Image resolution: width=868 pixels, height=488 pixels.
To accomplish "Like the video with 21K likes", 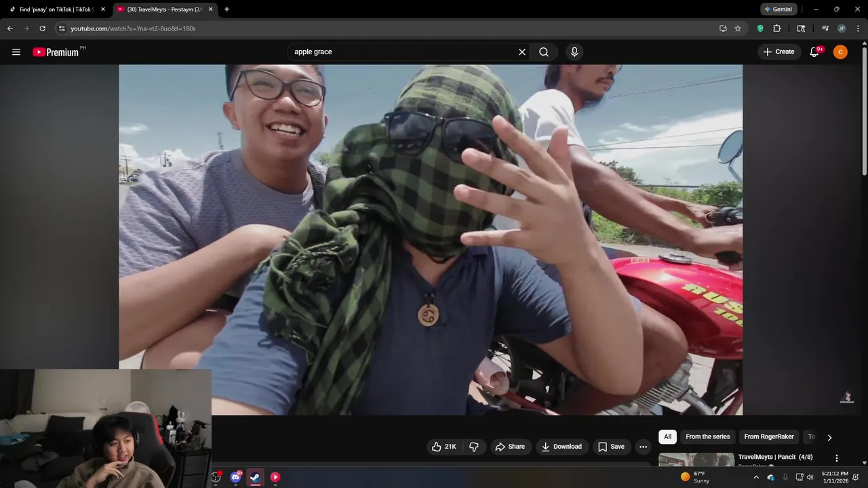I will (444, 447).
